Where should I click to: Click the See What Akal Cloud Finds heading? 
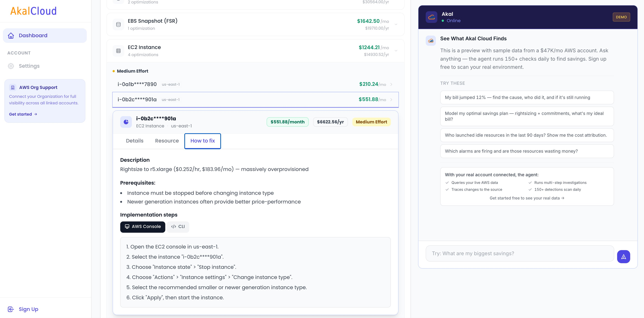(x=473, y=38)
